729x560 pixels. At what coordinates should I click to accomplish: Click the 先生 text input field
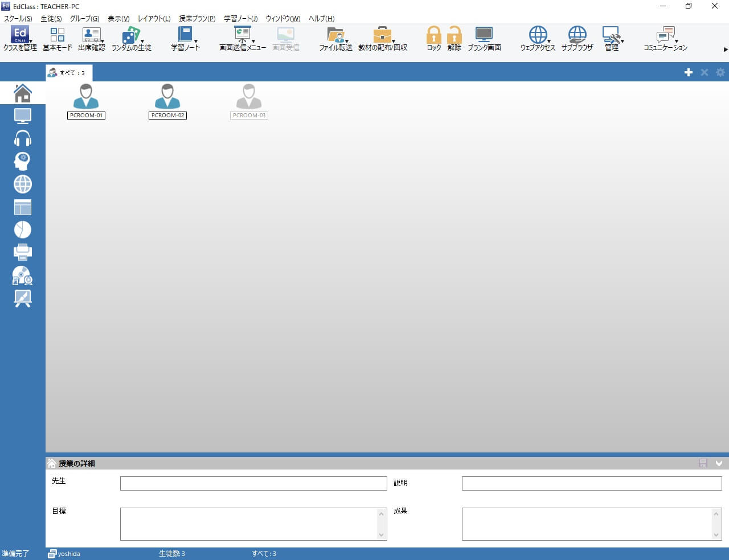(x=253, y=483)
